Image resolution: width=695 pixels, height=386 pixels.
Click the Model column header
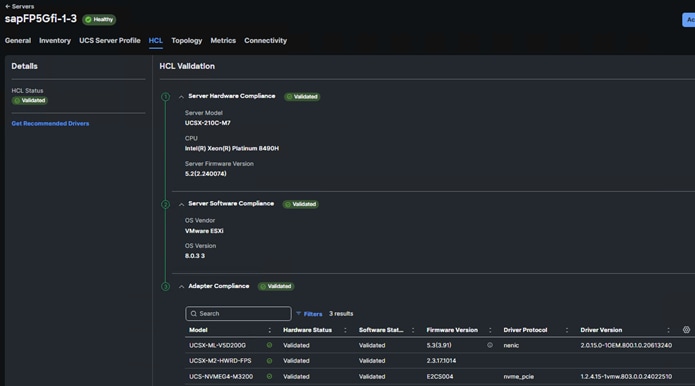coord(198,330)
